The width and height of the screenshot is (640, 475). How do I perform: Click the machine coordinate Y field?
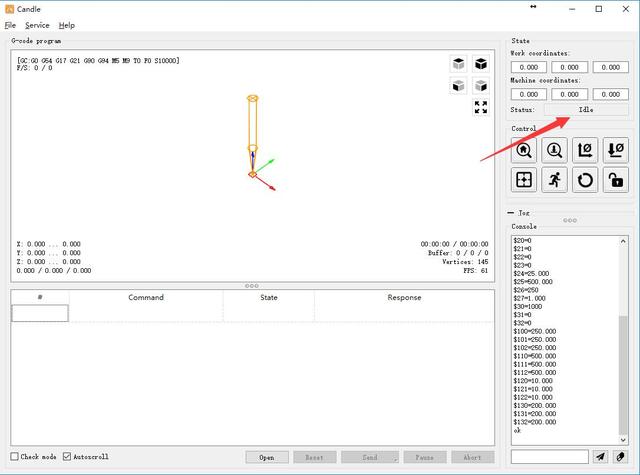click(x=569, y=94)
